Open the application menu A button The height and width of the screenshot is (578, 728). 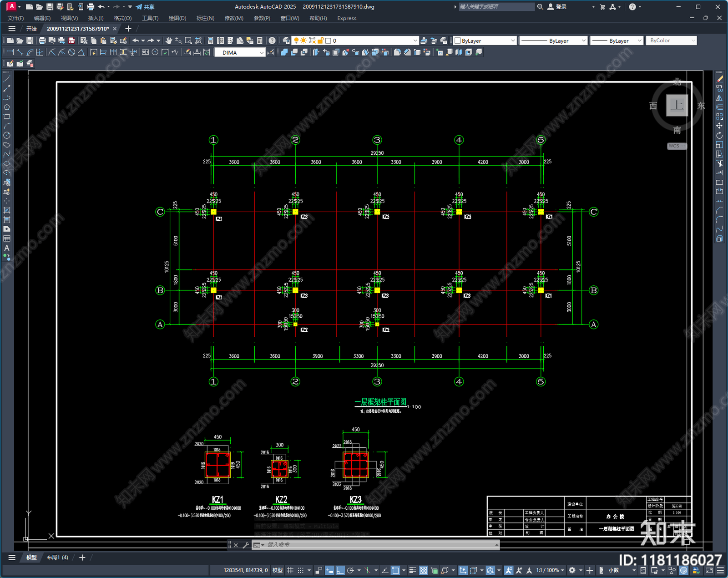pyautogui.click(x=11, y=6)
